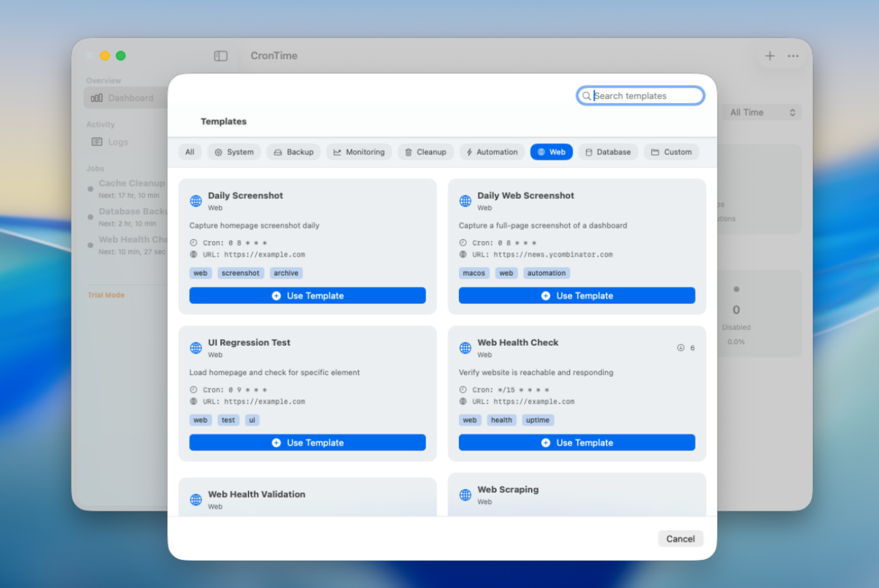Image resolution: width=879 pixels, height=588 pixels.
Task: Click globe icon on Web Scraping card
Action: point(465,494)
